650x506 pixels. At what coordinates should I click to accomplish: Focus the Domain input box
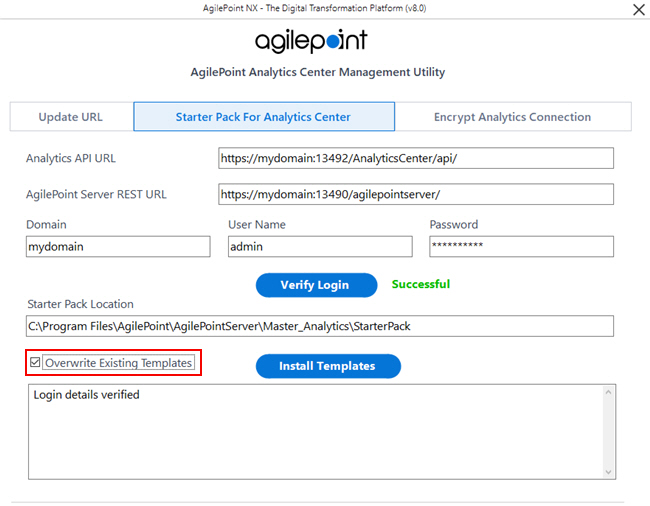click(118, 247)
